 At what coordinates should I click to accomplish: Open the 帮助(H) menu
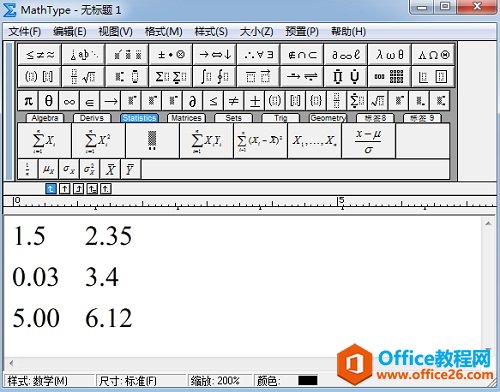pyautogui.click(x=348, y=32)
